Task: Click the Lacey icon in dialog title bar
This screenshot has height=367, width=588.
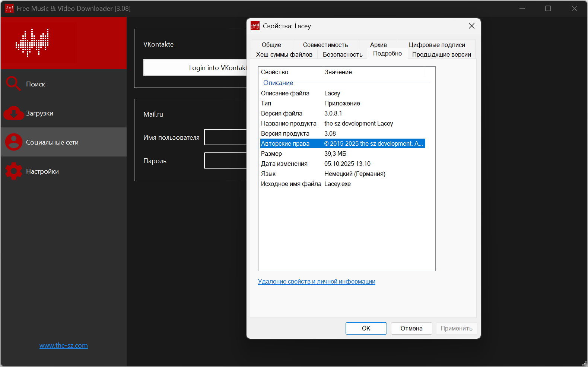Action: point(255,26)
